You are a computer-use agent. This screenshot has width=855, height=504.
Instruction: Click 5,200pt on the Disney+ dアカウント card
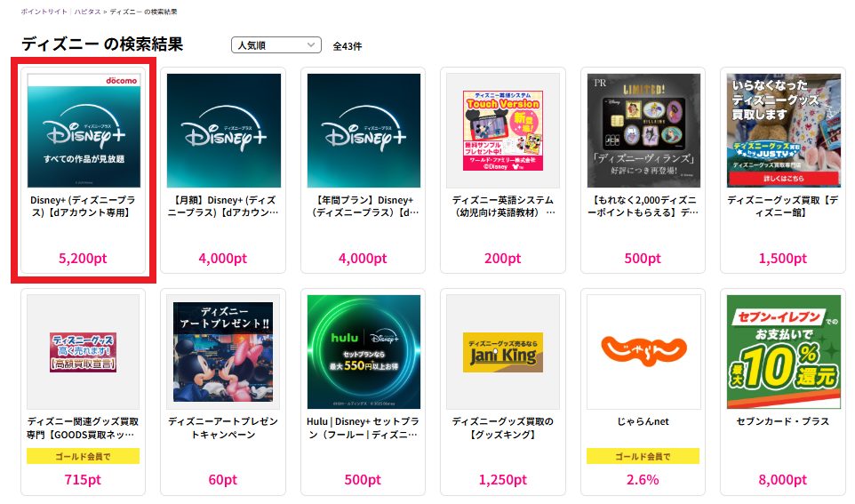(83, 258)
